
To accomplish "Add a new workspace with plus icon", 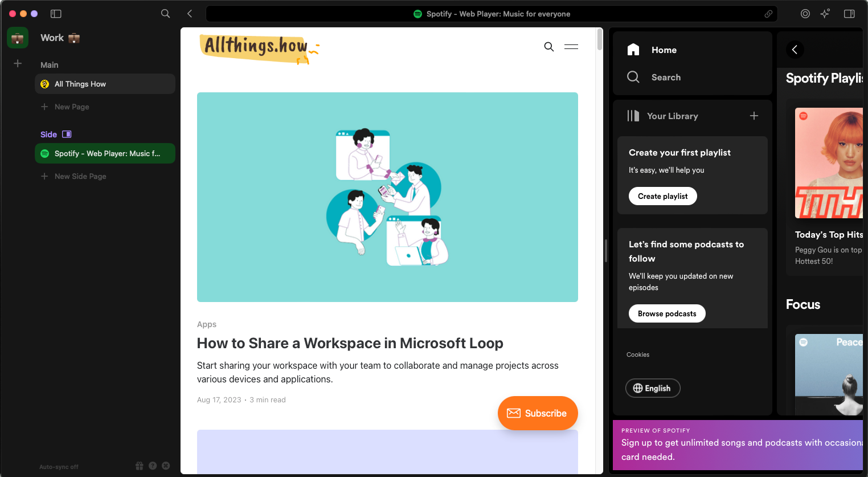I will point(18,63).
